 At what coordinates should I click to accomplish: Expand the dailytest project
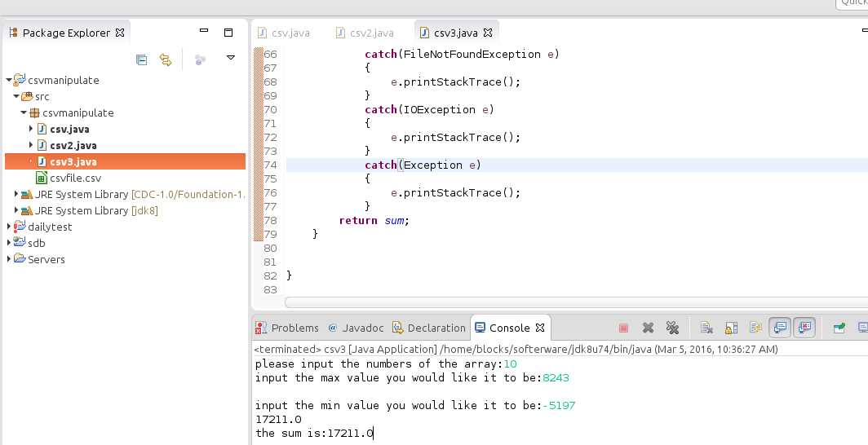tap(9, 227)
